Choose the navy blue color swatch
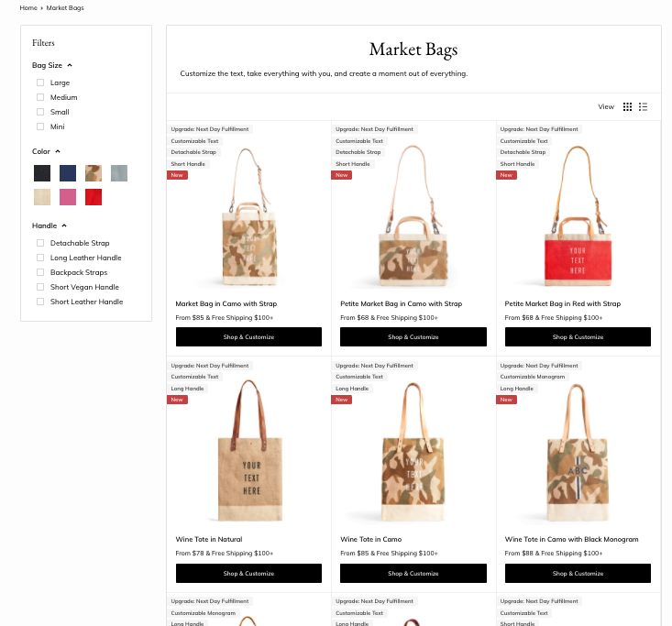Viewport: 672px width, 626px height. pyautogui.click(x=68, y=173)
